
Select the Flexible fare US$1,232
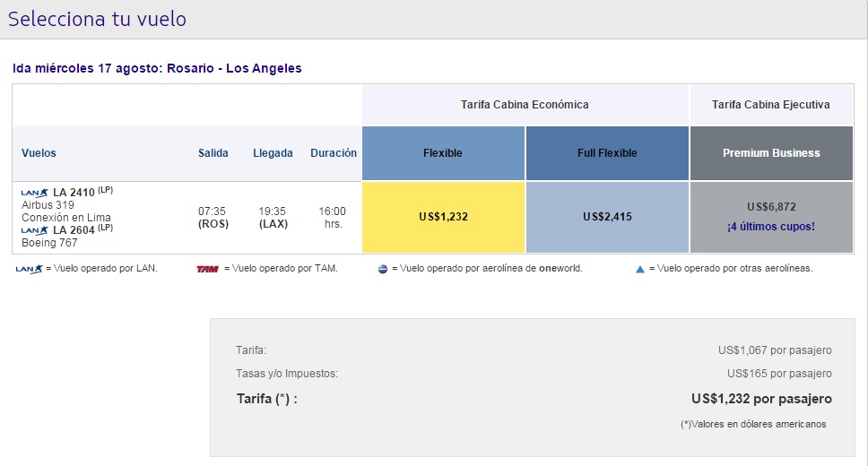[x=443, y=217]
